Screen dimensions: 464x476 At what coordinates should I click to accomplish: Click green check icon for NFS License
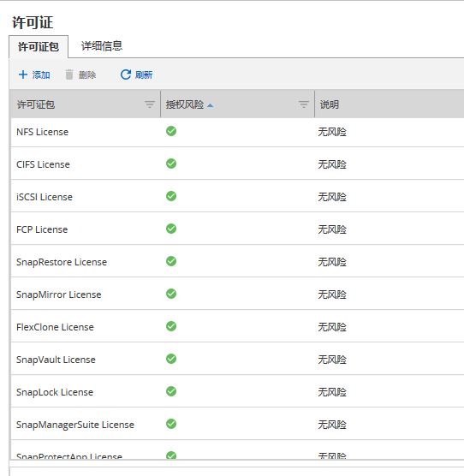tap(171, 131)
